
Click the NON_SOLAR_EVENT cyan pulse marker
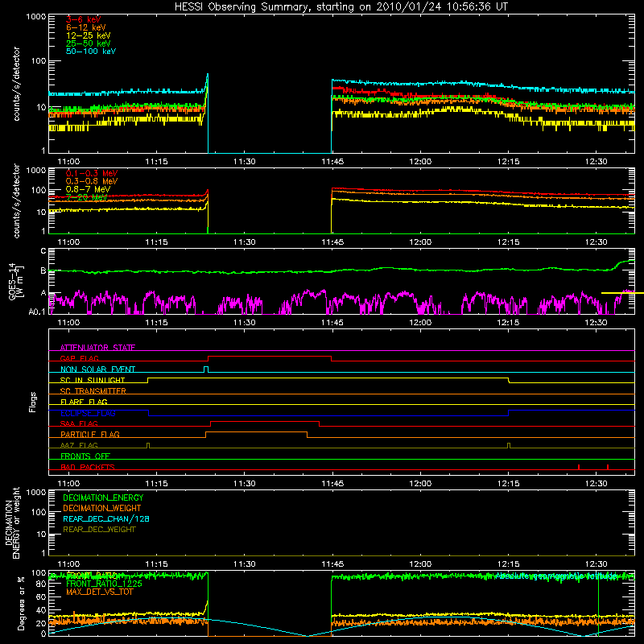[206, 369]
